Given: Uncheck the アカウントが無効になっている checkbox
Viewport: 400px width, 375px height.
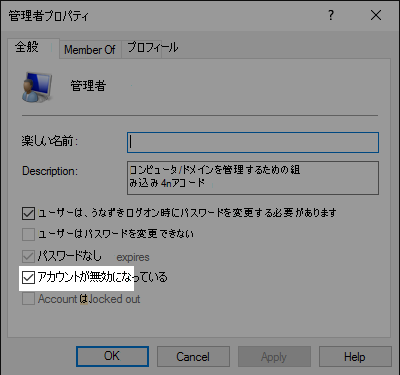Looking at the screenshot, I should pyautogui.click(x=28, y=277).
